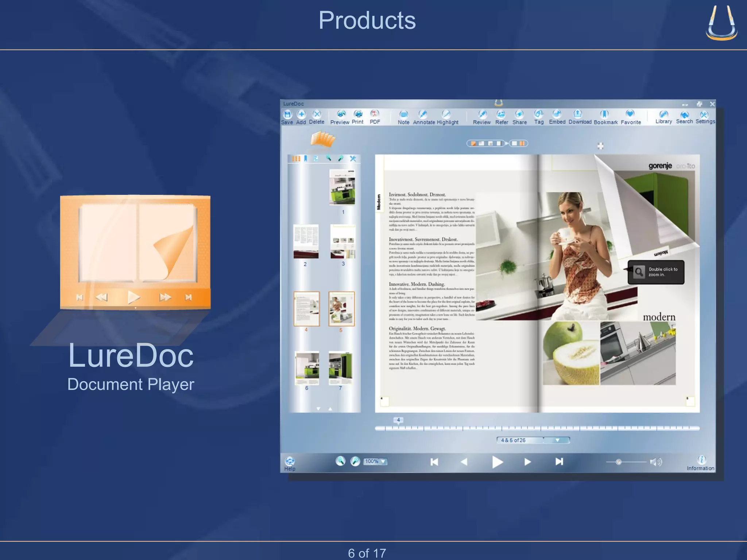Select the Annotate tool
Screen dimensions: 747x560
(x=423, y=114)
